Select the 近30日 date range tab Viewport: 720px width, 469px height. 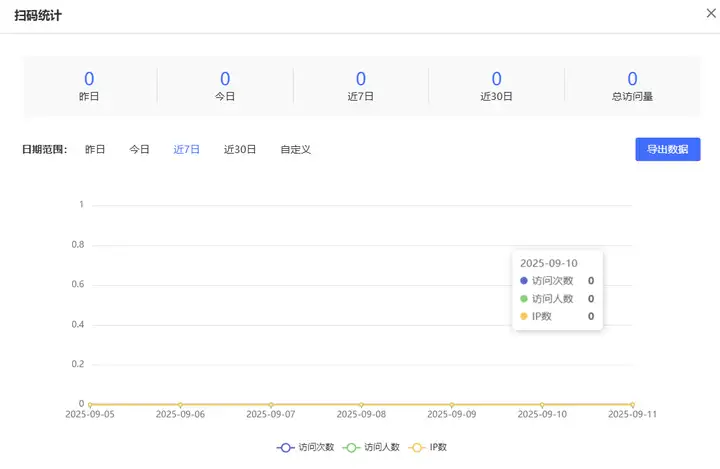point(240,149)
